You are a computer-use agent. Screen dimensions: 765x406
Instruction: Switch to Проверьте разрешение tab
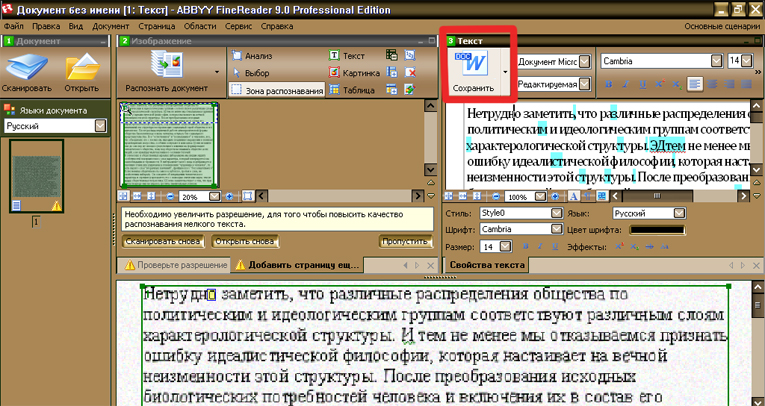coord(176,265)
